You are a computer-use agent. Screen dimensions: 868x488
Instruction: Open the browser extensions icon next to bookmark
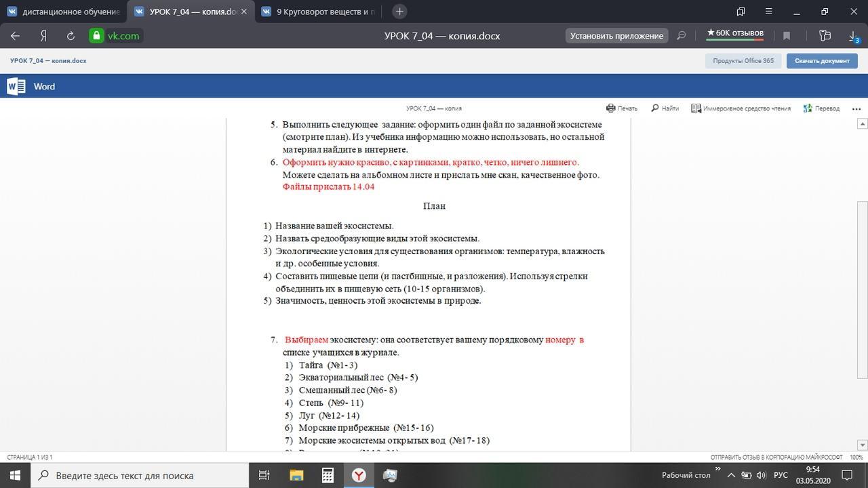pyautogui.click(x=825, y=35)
